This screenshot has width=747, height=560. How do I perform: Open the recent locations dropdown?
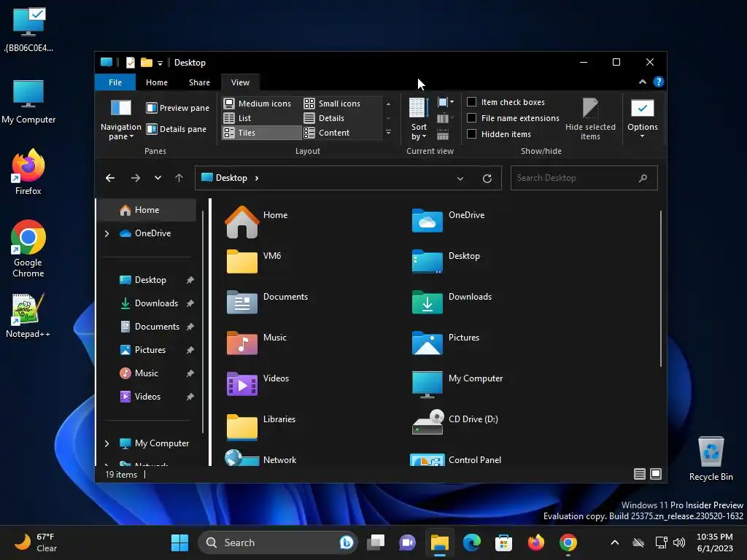pos(158,178)
